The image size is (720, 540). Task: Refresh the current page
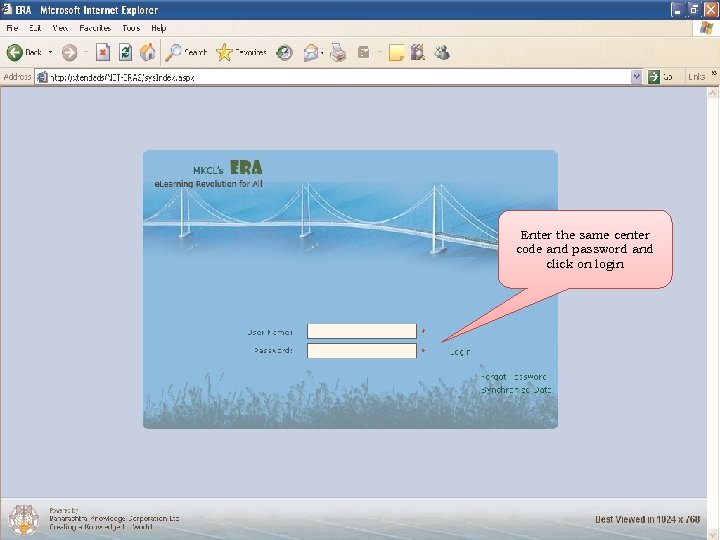125,52
